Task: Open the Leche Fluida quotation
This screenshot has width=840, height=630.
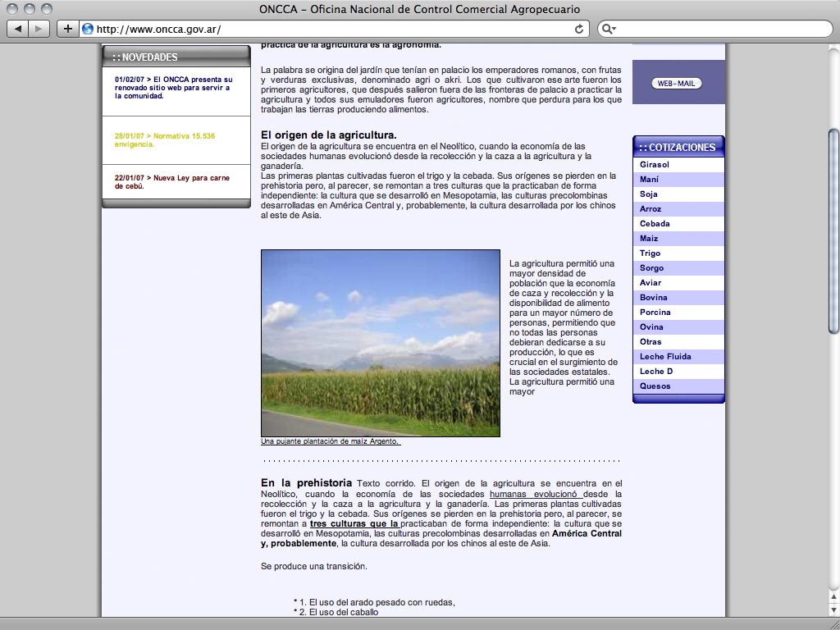Action: 678,356
